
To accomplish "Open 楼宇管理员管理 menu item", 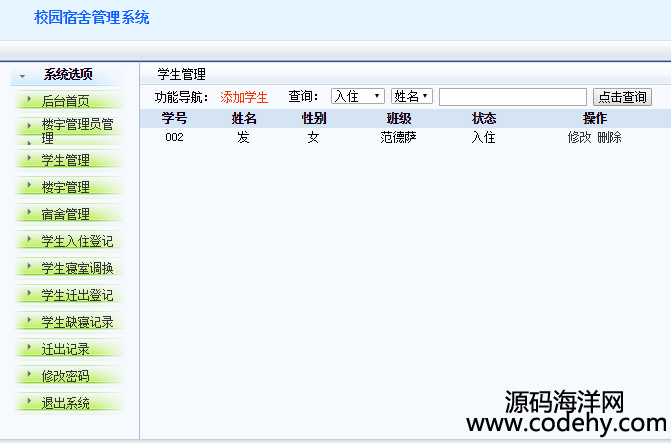I will coord(77,131).
